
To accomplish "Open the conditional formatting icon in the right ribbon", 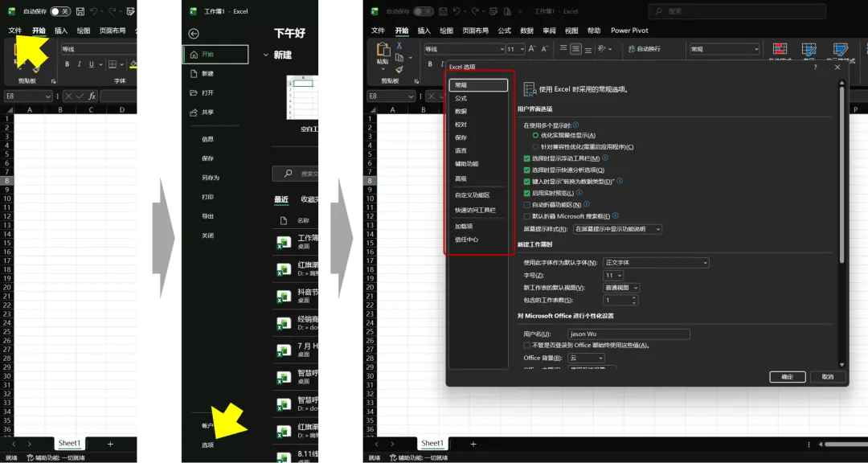I will pos(780,49).
